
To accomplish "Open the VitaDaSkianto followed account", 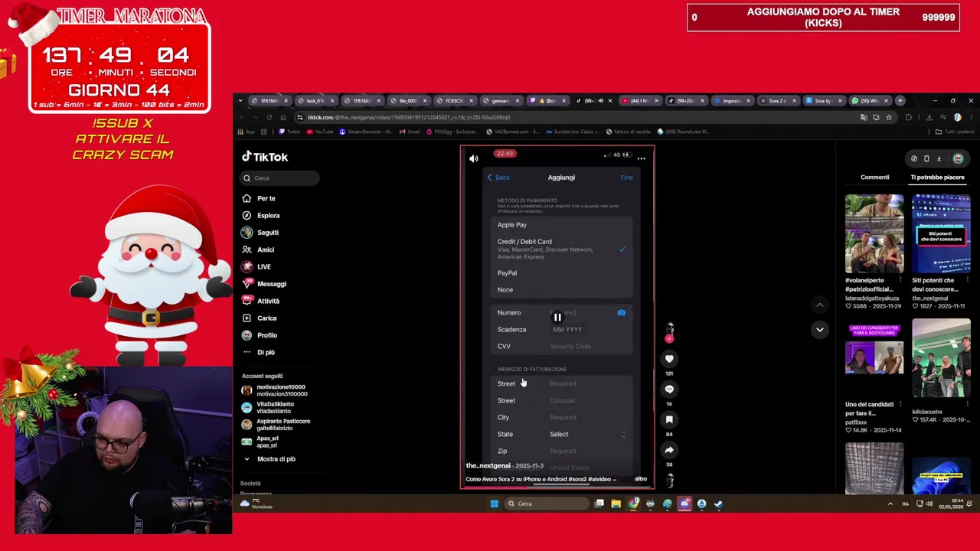I will [x=269, y=407].
